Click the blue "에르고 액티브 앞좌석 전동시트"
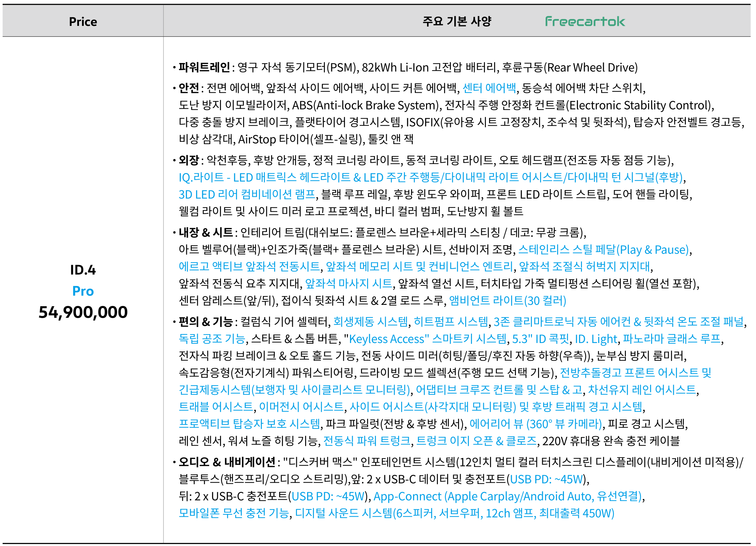The height and width of the screenshot is (546, 756). point(249,266)
